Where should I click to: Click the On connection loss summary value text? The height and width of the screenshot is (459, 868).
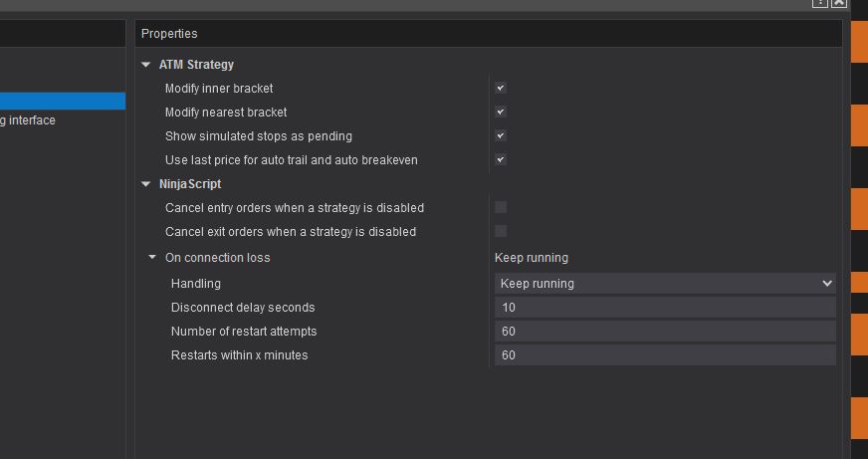532,258
